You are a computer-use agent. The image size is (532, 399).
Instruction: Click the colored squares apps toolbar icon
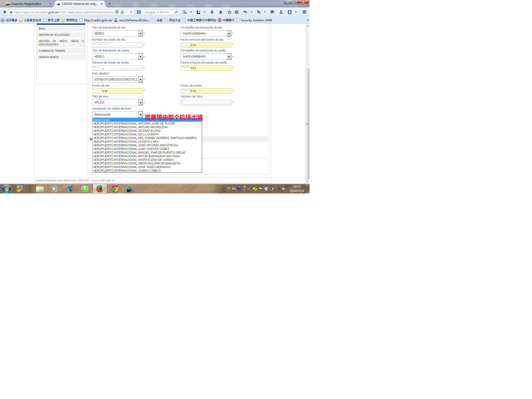pos(198,12)
